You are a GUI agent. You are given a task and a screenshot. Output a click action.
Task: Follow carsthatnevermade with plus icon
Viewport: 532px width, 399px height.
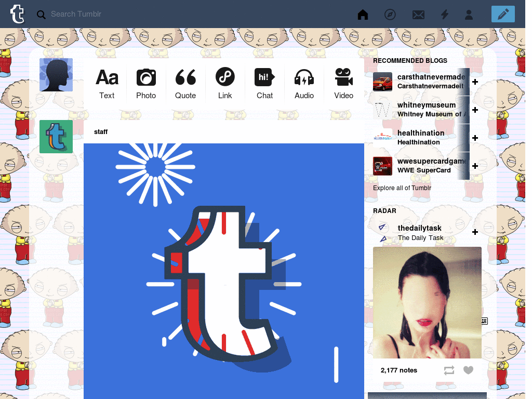point(475,82)
